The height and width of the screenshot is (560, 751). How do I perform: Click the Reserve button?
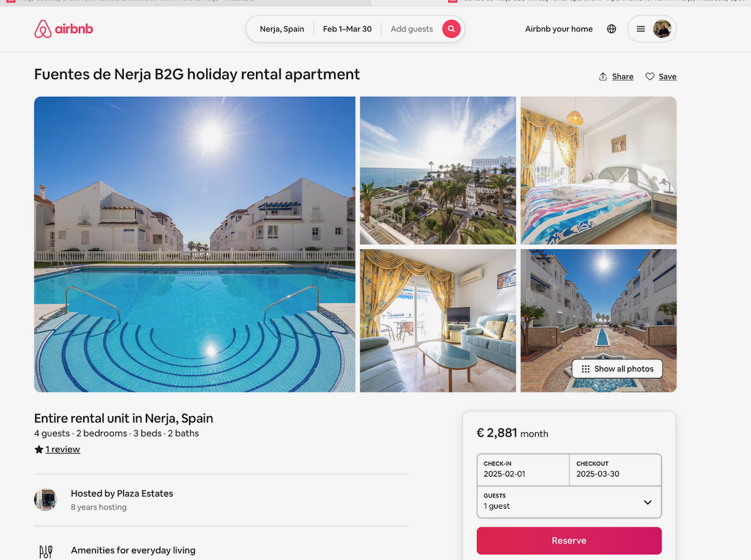pos(569,541)
